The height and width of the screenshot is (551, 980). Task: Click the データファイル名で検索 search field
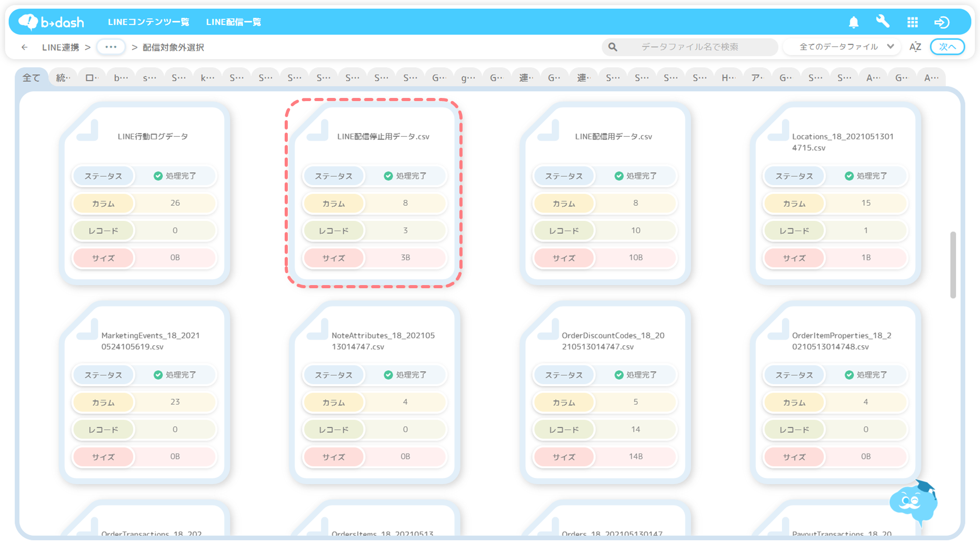(690, 47)
